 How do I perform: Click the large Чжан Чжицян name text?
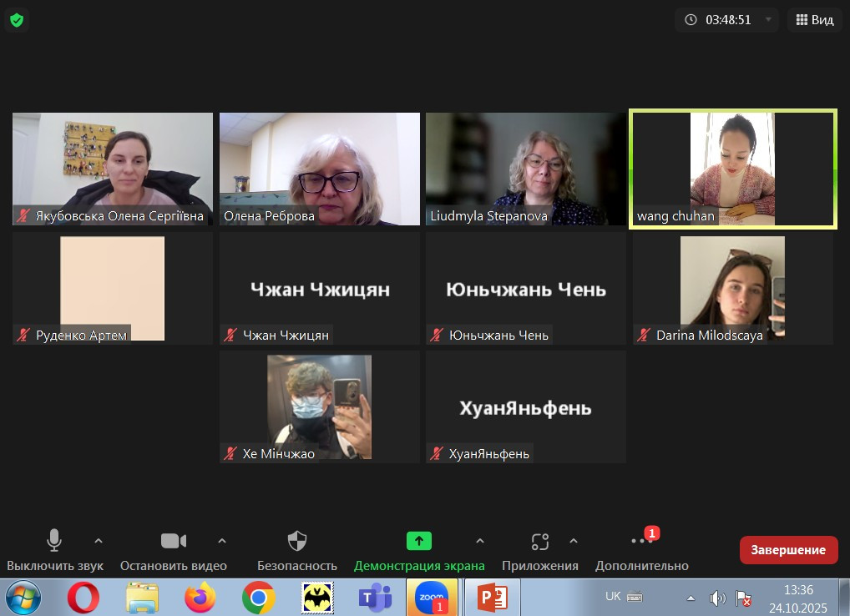(x=320, y=290)
